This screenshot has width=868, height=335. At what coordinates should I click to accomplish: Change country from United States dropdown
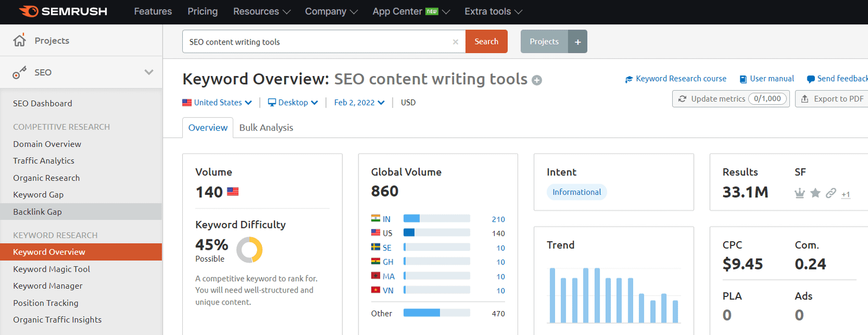(x=217, y=102)
